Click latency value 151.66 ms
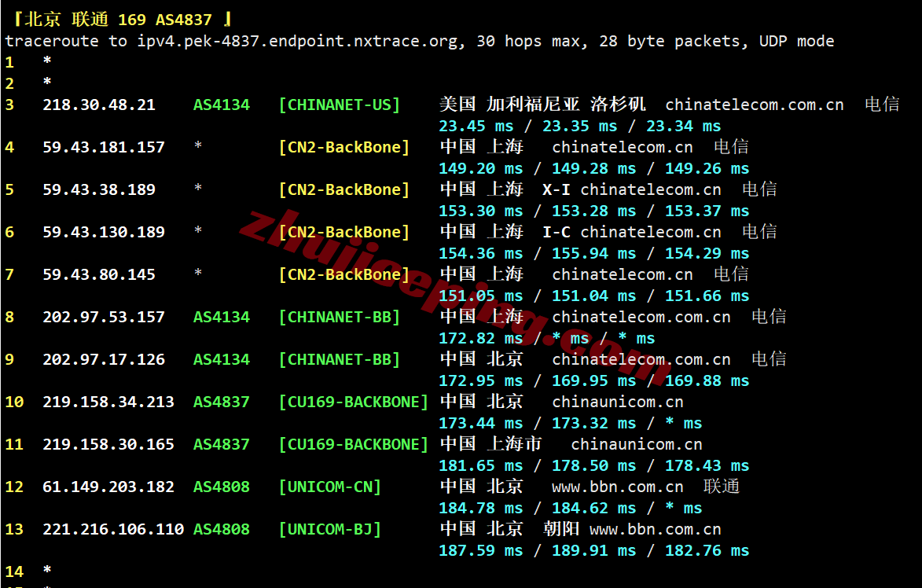 point(707,296)
